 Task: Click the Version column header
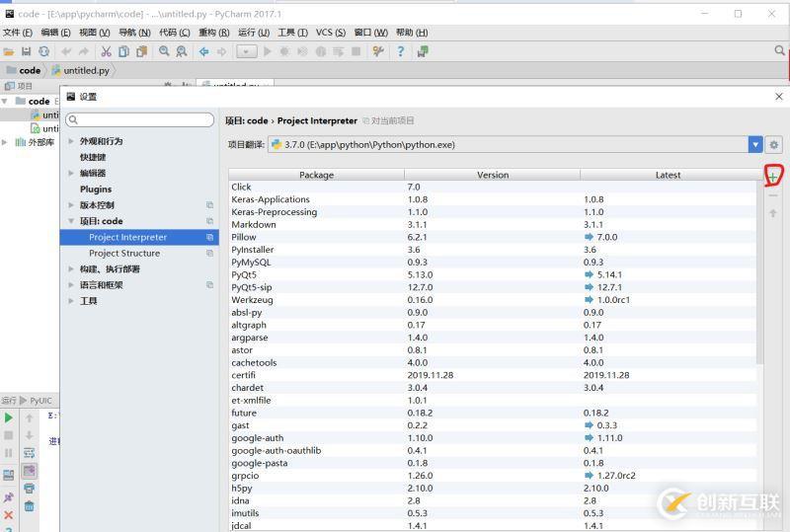[492, 175]
